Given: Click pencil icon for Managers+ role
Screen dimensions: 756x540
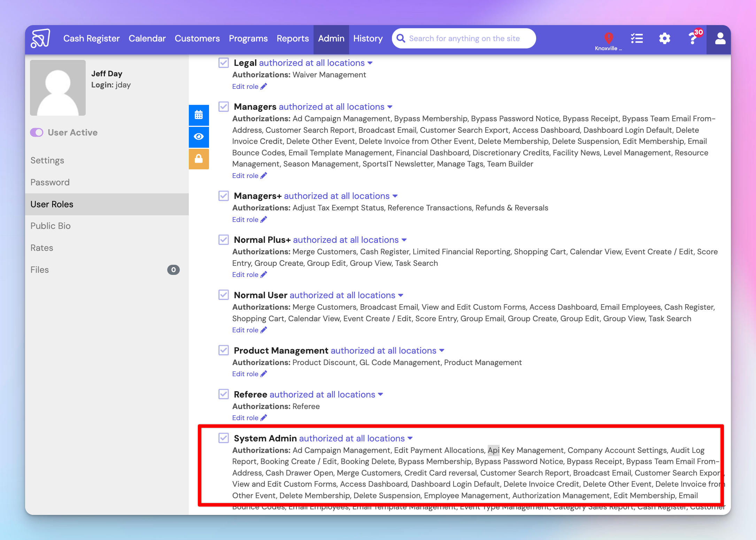Looking at the screenshot, I should pos(264,219).
